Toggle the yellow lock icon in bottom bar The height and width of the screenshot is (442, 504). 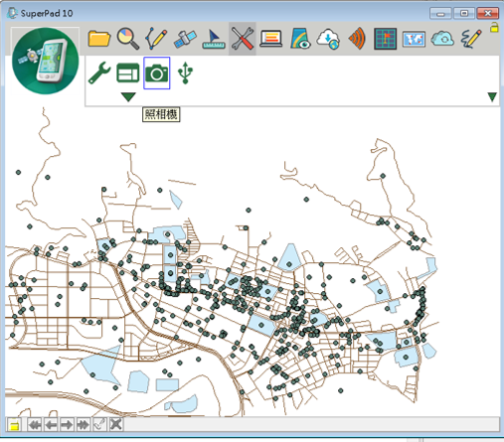tap(14, 425)
